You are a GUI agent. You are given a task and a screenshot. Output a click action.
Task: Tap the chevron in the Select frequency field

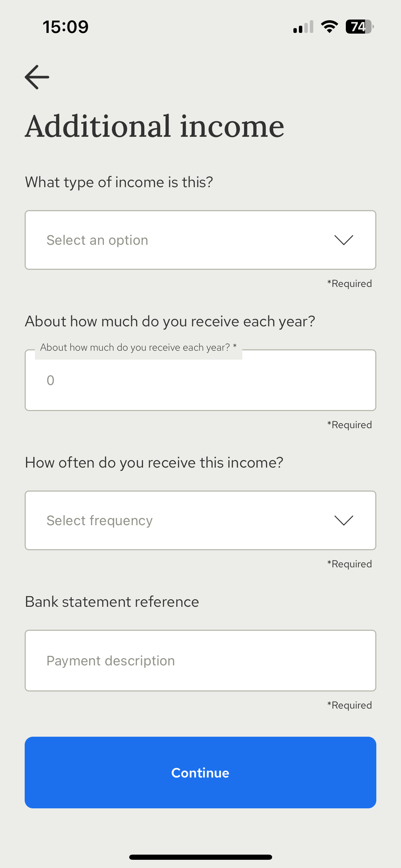(x=343, y=520)
